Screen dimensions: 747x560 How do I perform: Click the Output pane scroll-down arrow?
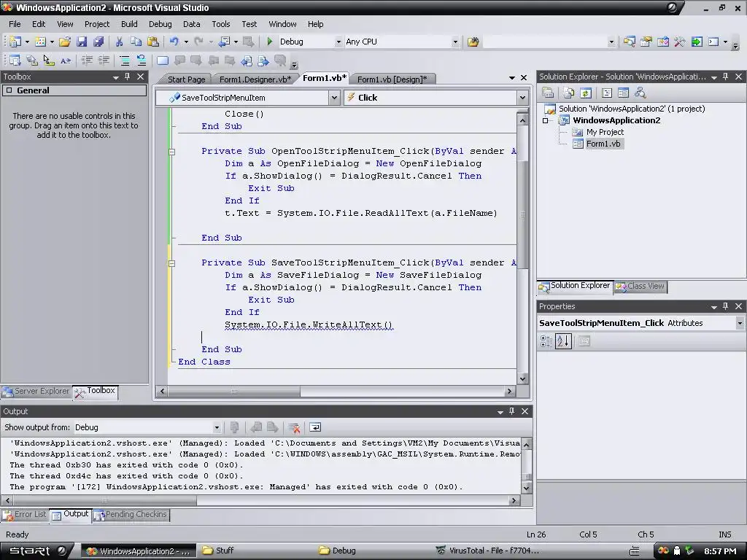click(x=527, y=488)
